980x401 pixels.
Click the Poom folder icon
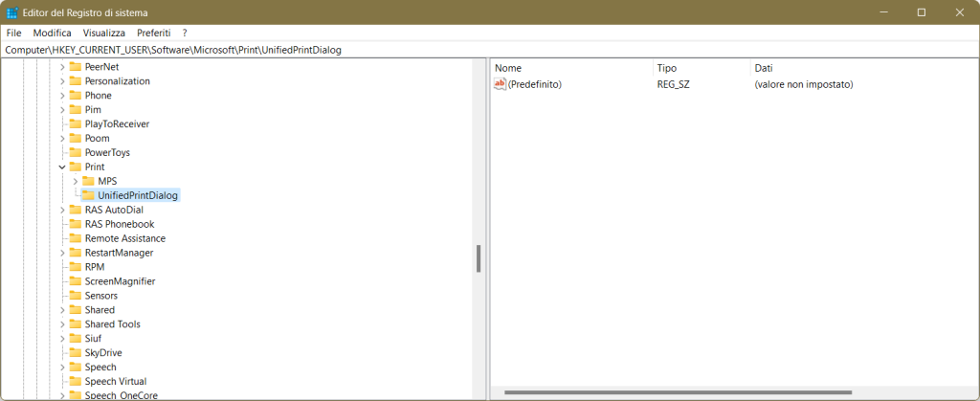(x=76, y=138)
